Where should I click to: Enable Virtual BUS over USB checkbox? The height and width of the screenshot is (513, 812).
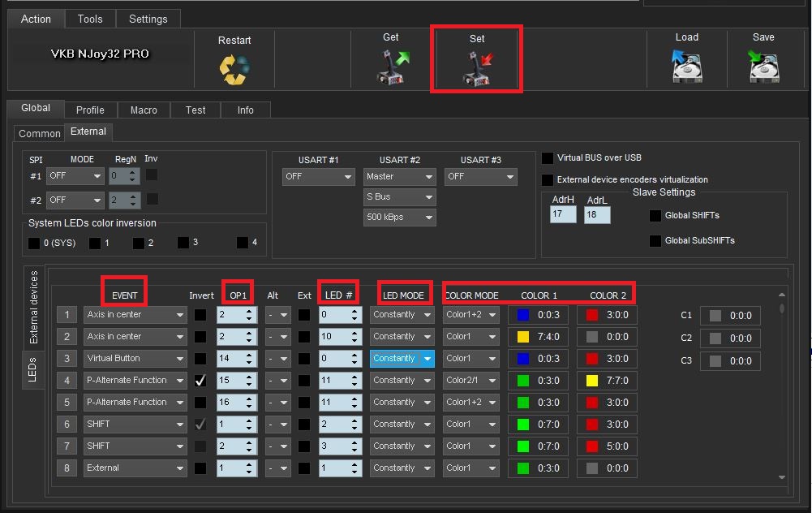click(548, 158)
